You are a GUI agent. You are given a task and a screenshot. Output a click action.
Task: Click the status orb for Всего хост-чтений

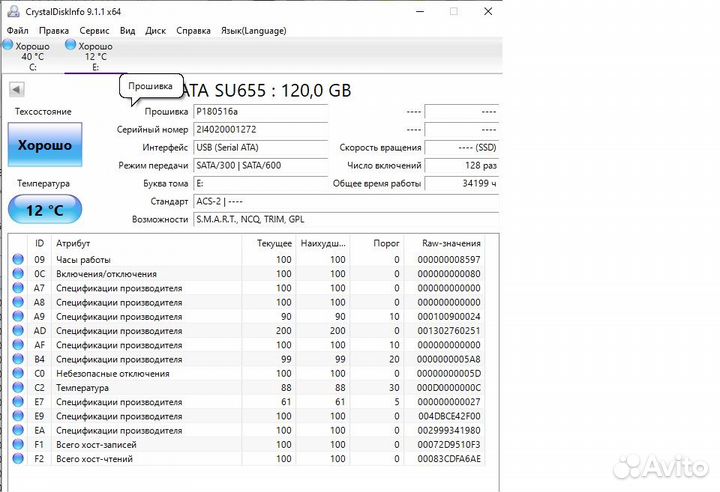point(18,459)
